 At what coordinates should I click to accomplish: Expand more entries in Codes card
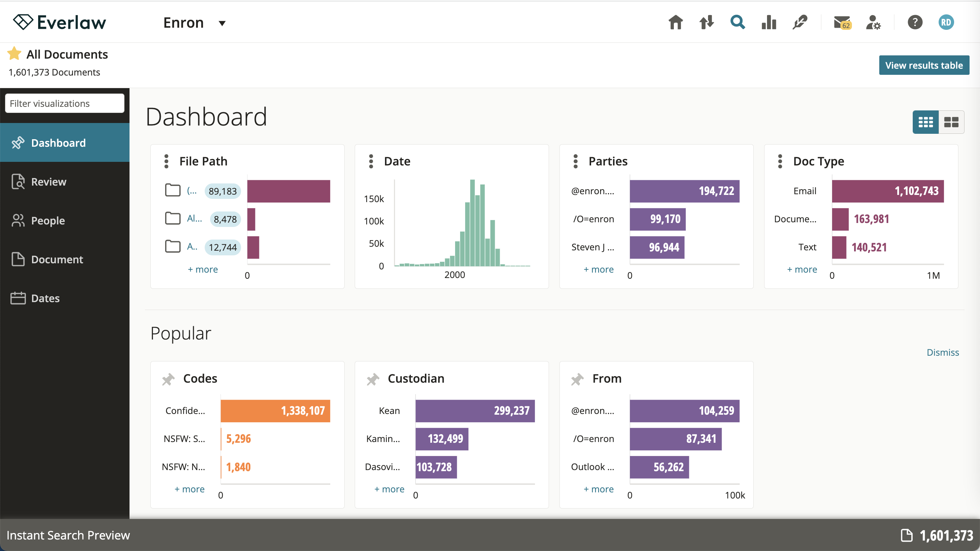[x=190, y=489]
